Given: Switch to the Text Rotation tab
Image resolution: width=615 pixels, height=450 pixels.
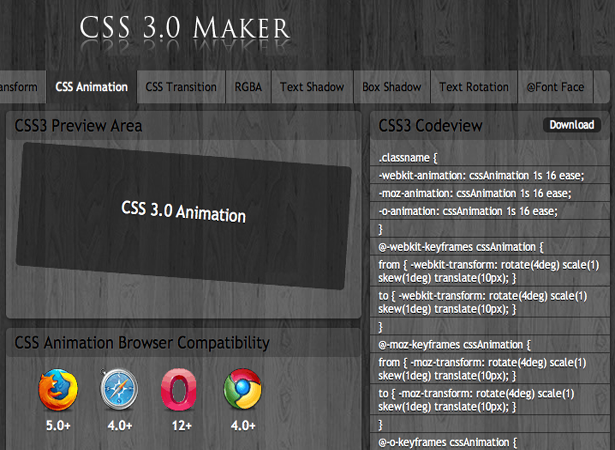Looking at the screenshot, I should click(474, 87).
